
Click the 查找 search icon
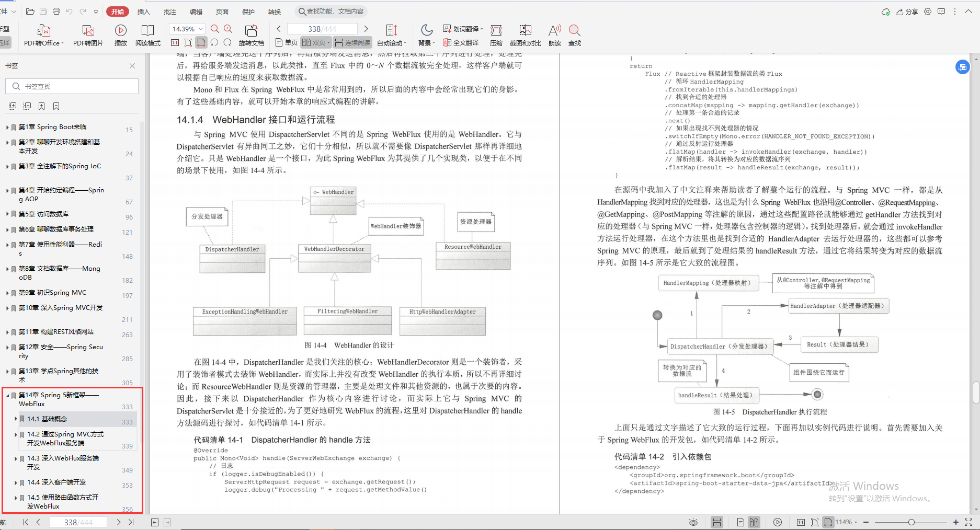pos(575,36)
